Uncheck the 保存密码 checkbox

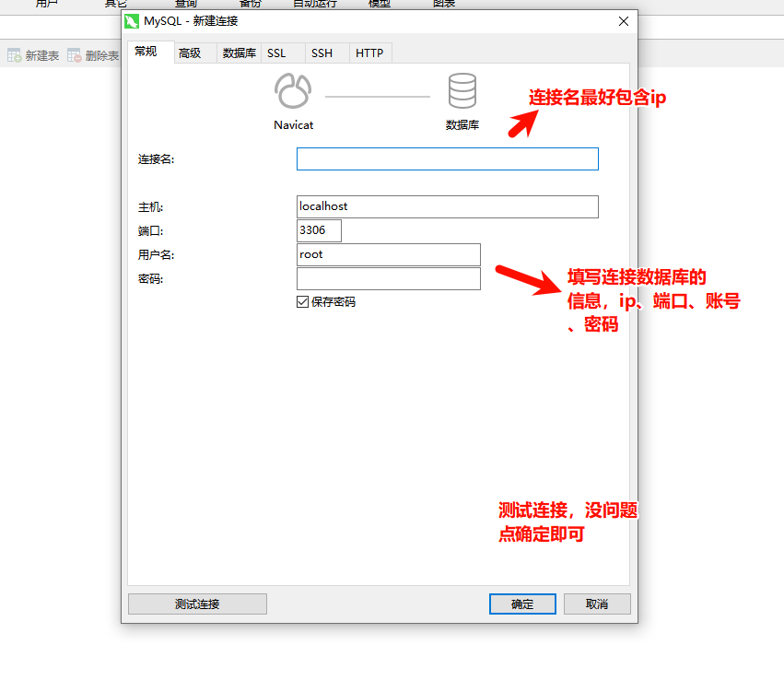[x=302, y=301]
